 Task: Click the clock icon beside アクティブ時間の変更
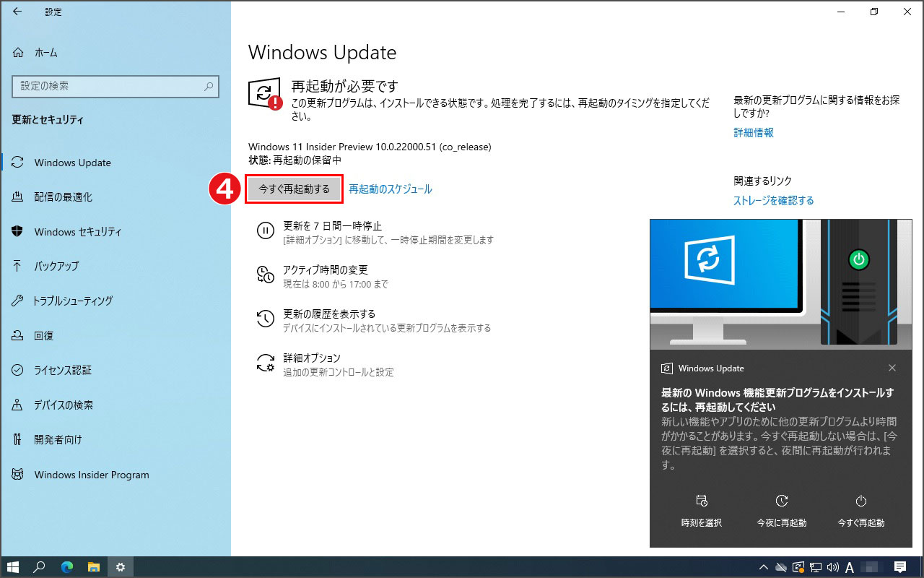[x=266, y=275]
